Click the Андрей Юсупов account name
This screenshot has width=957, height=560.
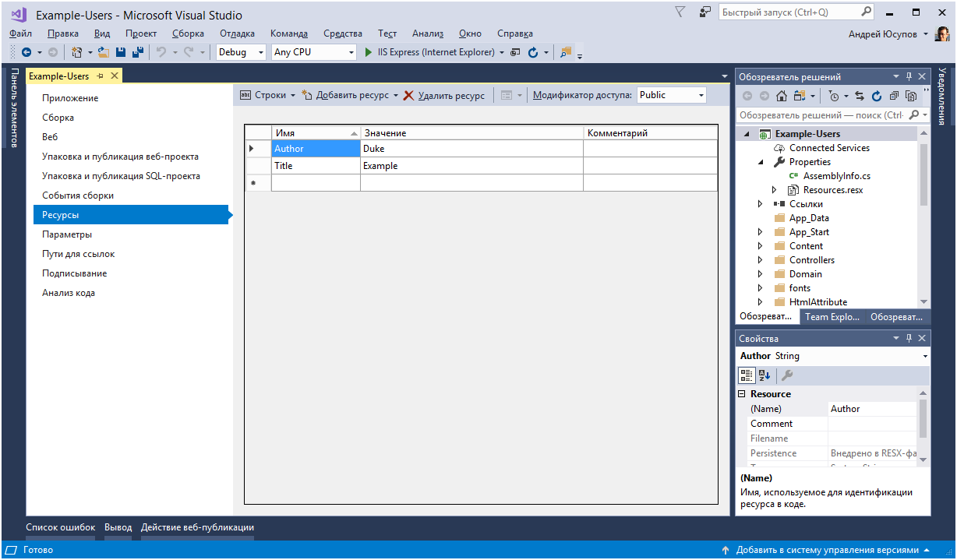883,33
